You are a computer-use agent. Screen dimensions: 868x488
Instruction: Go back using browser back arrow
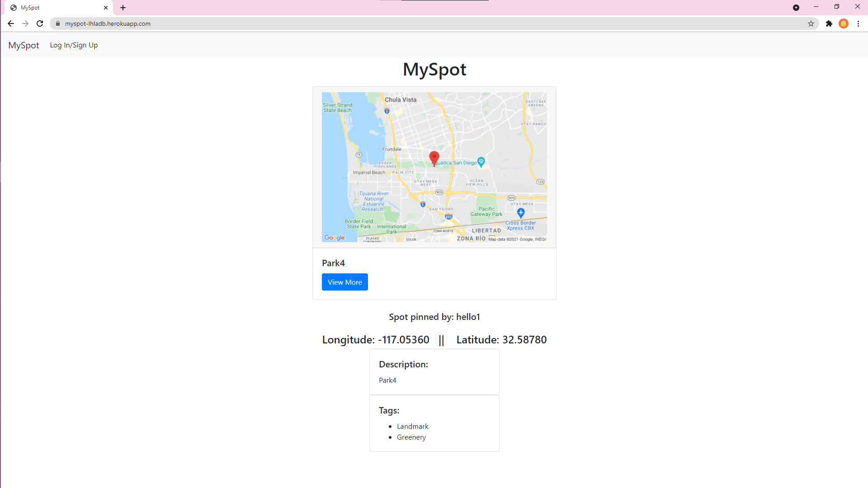point(11,23)
